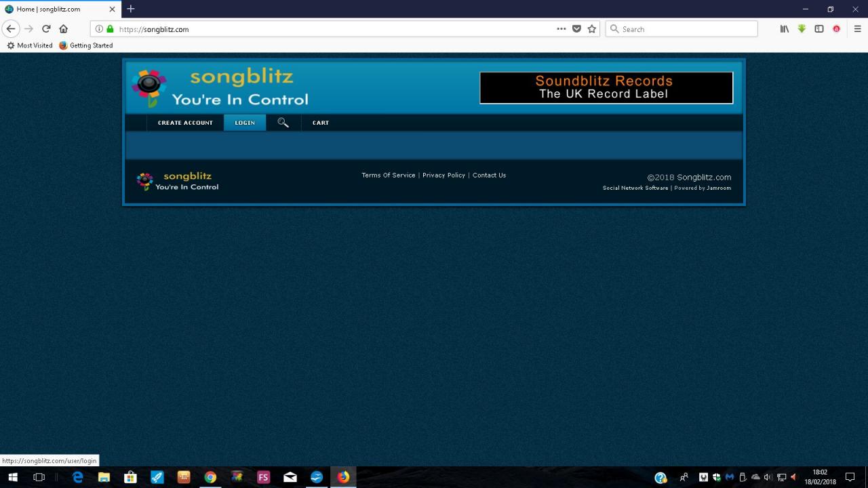The height and width of the screenshot is (488, 868).
Task: Click the green download arrow extension
Action: (x=802, y=29)
